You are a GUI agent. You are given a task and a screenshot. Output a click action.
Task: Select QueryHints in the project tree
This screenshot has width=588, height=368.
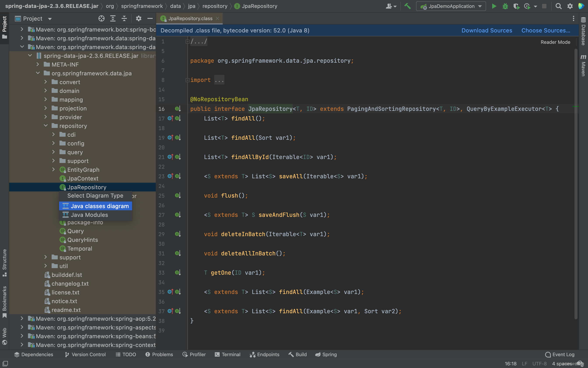pyautogui.click(x=83, y=240)
